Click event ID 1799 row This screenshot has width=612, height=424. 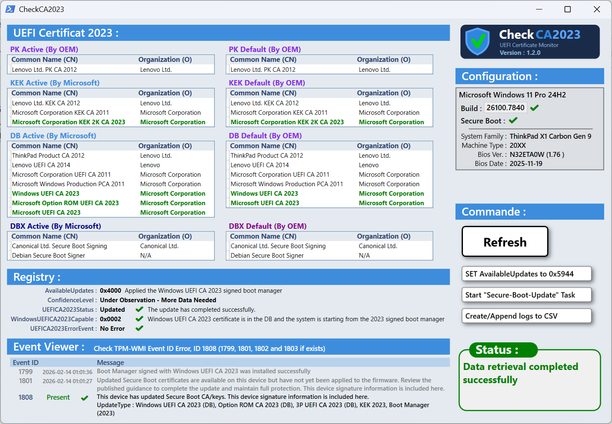pyautogui.click(x=230, y=371)
